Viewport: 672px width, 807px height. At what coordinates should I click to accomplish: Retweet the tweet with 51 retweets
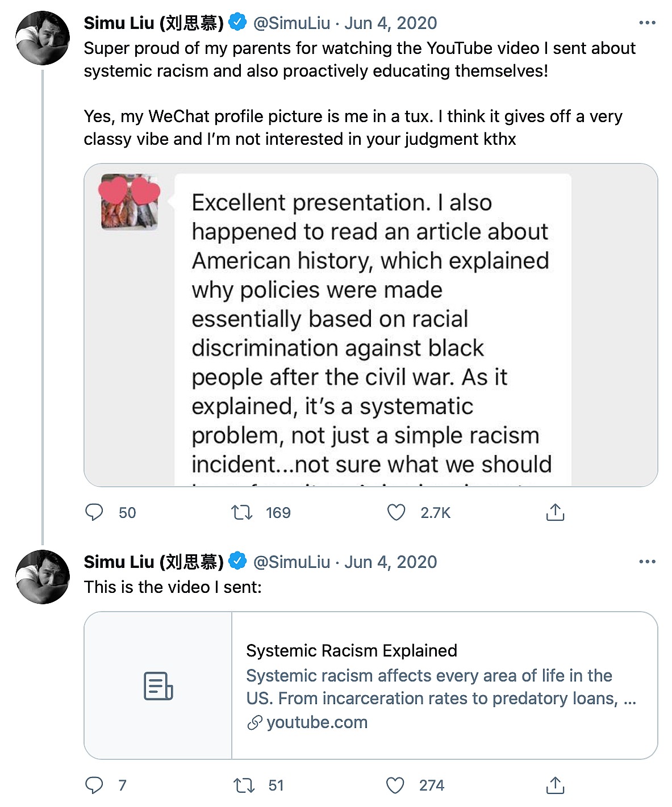pyautogui.click(x=244, y=785)
